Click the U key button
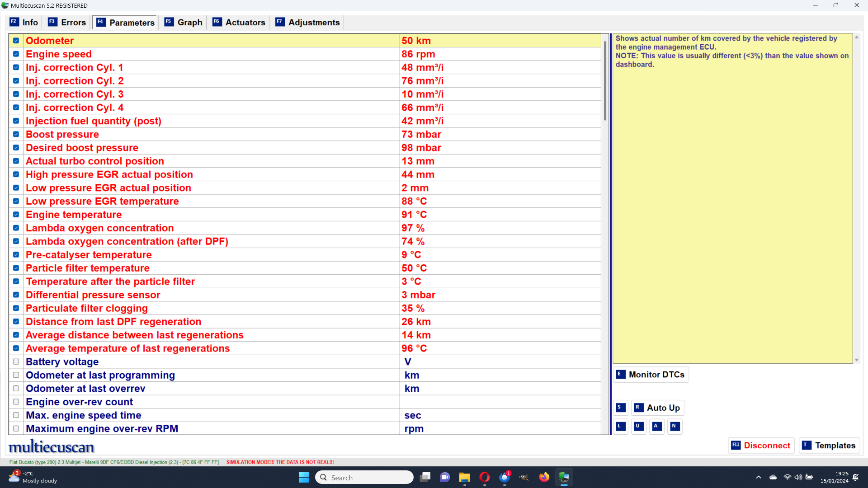The width and height of the screenshot is (868, 488). click(639, 426)
